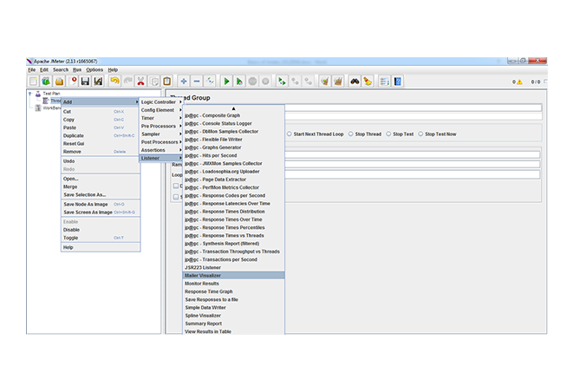Open the Help menu in menu bar
The width and height of the screenshot is (573, 392).
click(x=113, y=70)
